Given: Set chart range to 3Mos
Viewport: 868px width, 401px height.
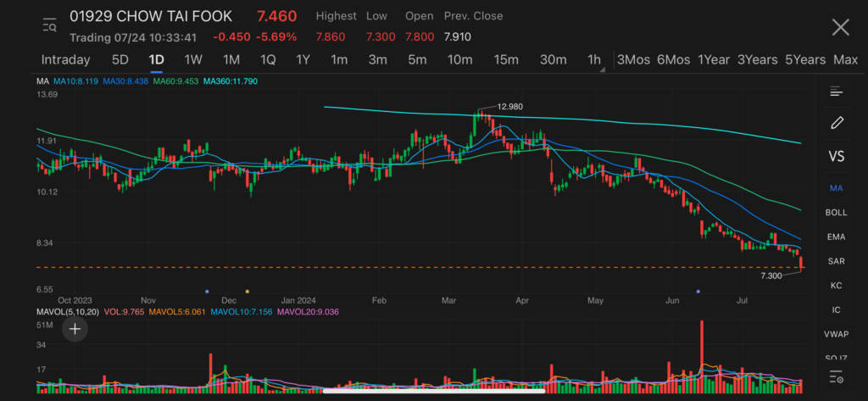Looking at the screenshot, I should 633,60.
